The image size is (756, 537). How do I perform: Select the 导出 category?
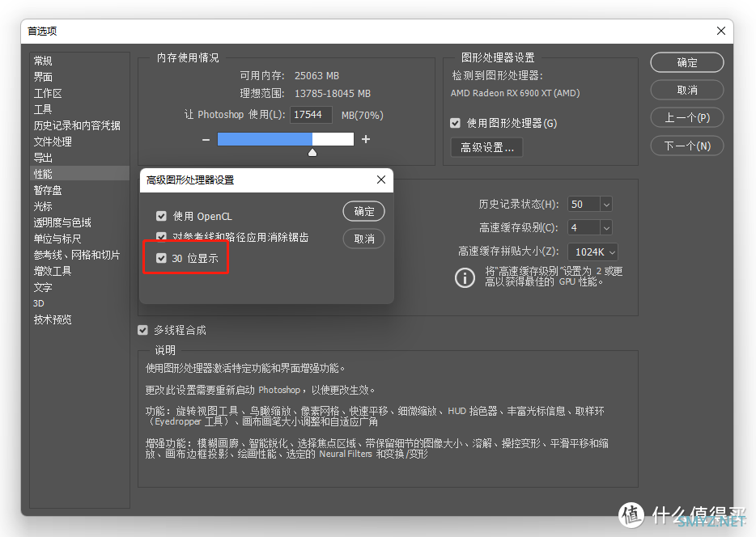pyautogui.click(x=43, y=158)
